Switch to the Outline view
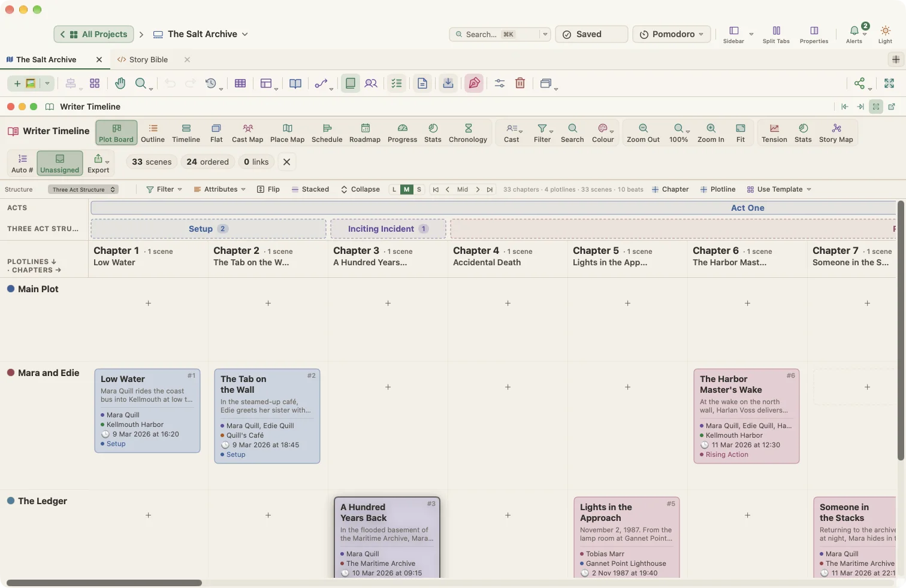This screenshot has height=588, width=906. [153, 133]
